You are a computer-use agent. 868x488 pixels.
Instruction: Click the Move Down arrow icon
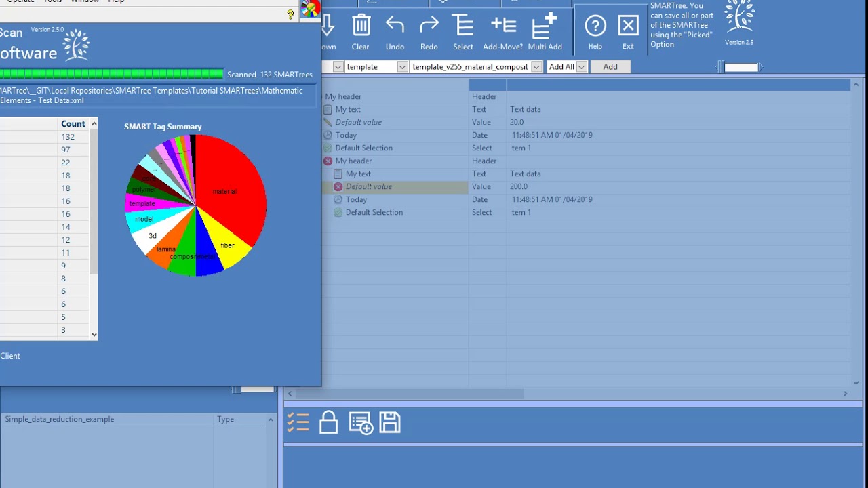tap(328, 26)
